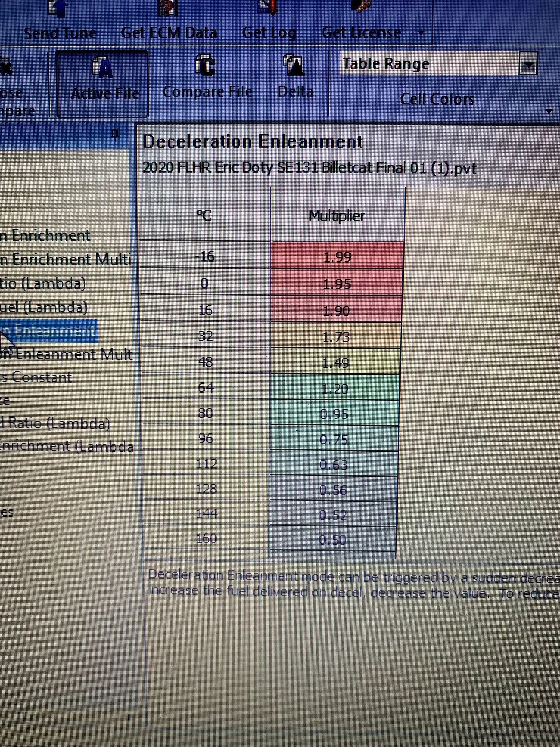This screenshot has height=747, width=560.
Task: Select the 0.50 multiplier cell at 160°C
Action: [x=332, y=539]
